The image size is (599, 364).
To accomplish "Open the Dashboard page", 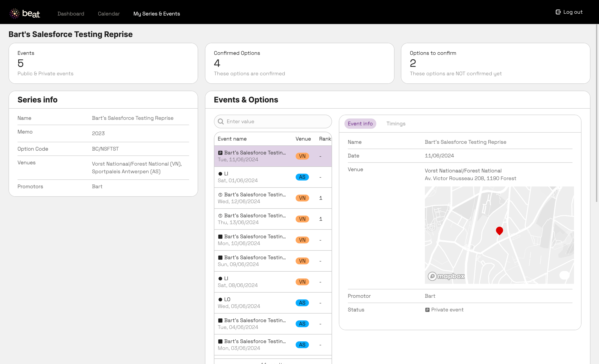I will pos(71,14).
